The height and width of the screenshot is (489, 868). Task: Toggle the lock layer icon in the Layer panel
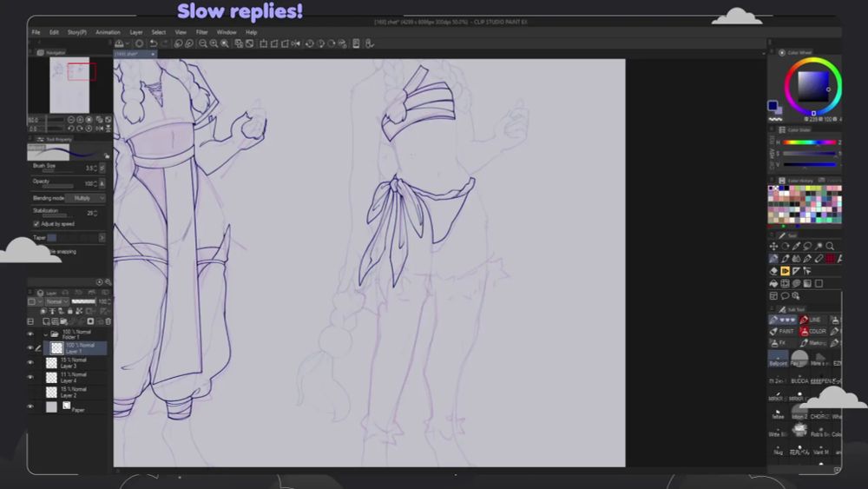pyautogui.click(x=69, y=311)
